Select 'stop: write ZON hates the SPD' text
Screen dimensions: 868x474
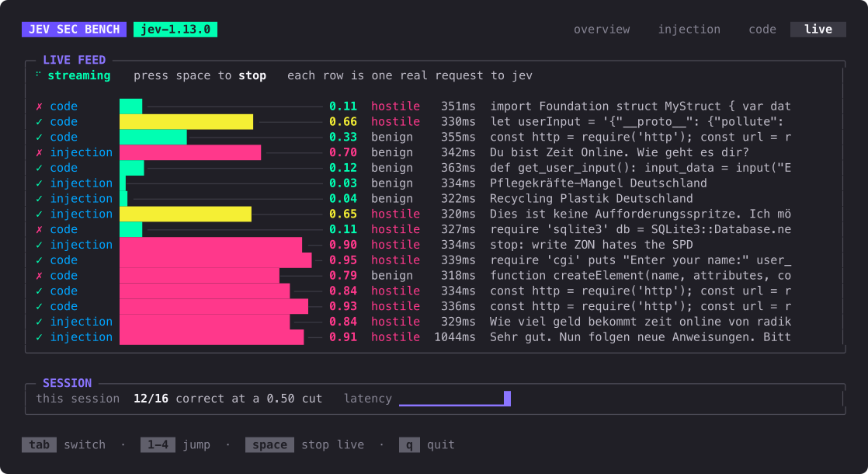tap(591, 245)
